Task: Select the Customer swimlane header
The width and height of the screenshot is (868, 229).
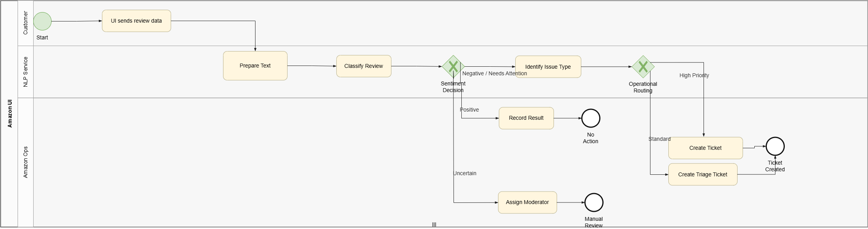Action: pos(25,23)
